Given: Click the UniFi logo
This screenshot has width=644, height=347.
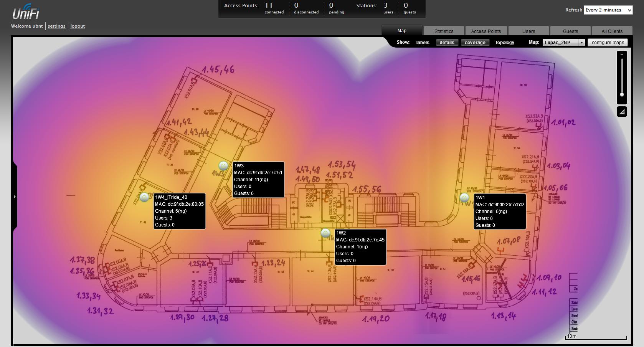Looking at the screenshot, I should click(x=26, y=12).
